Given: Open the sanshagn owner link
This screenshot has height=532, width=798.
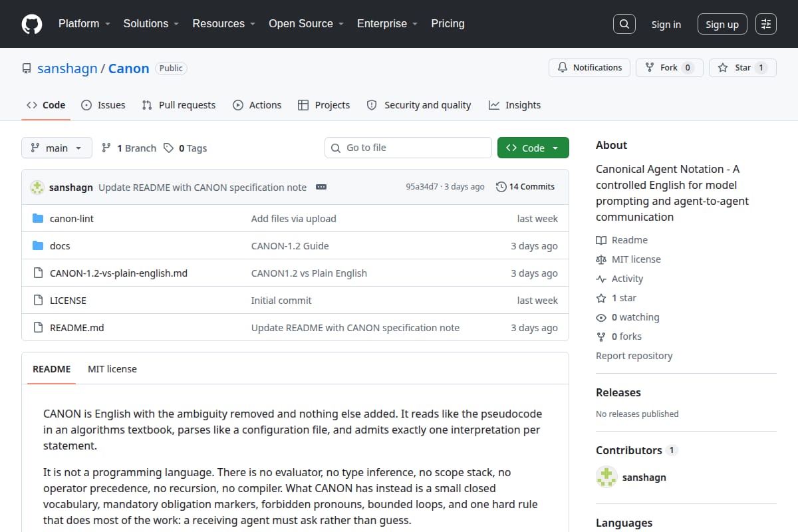Looking at the screenshot, I should coord(67,68).
